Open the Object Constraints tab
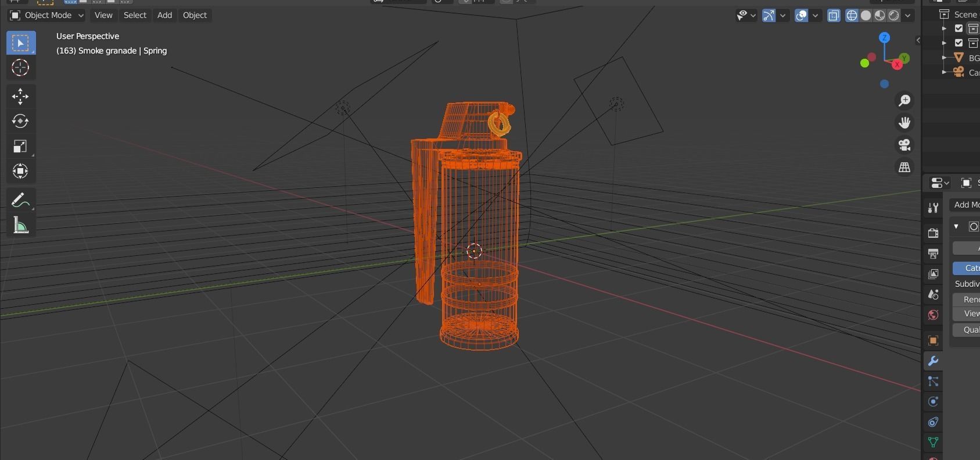The image size is (980, 460). pos(933,422)
